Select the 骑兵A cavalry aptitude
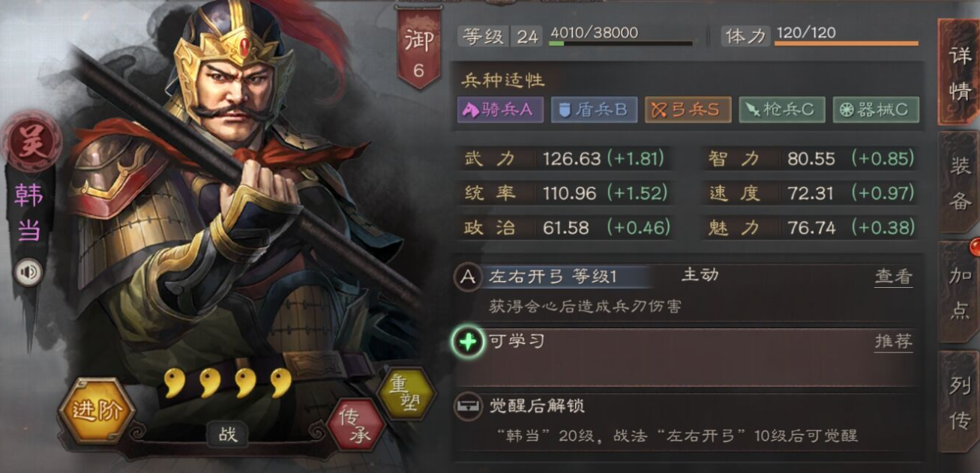Screen dimensions: 980x473 click(500, 109)
